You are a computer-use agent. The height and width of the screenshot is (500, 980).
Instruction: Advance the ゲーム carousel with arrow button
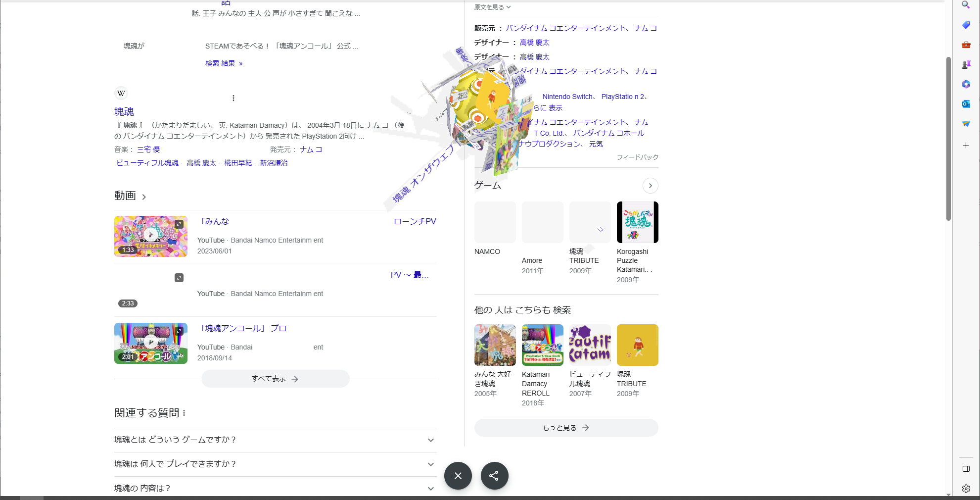650,186
